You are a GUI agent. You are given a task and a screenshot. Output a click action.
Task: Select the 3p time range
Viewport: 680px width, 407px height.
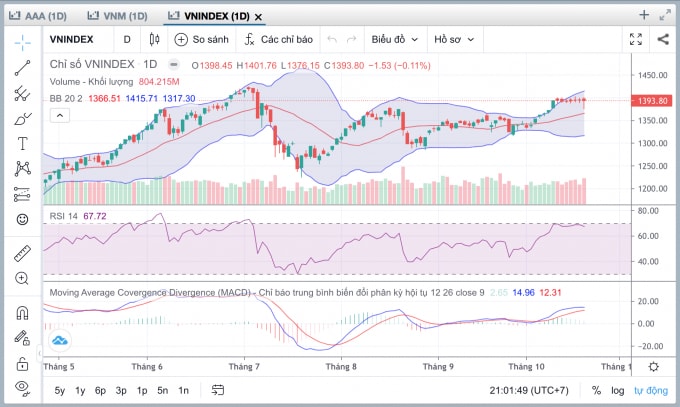click(121, 391)
